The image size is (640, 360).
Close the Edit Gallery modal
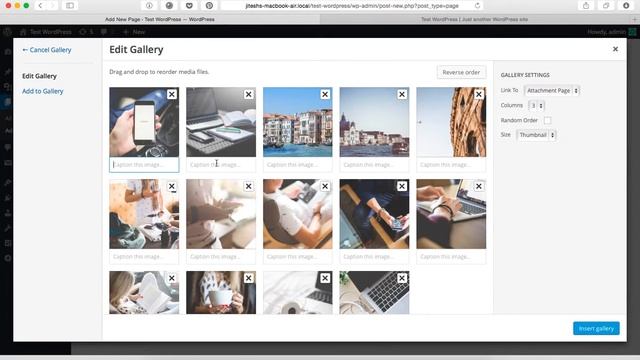tap(615, 49)
